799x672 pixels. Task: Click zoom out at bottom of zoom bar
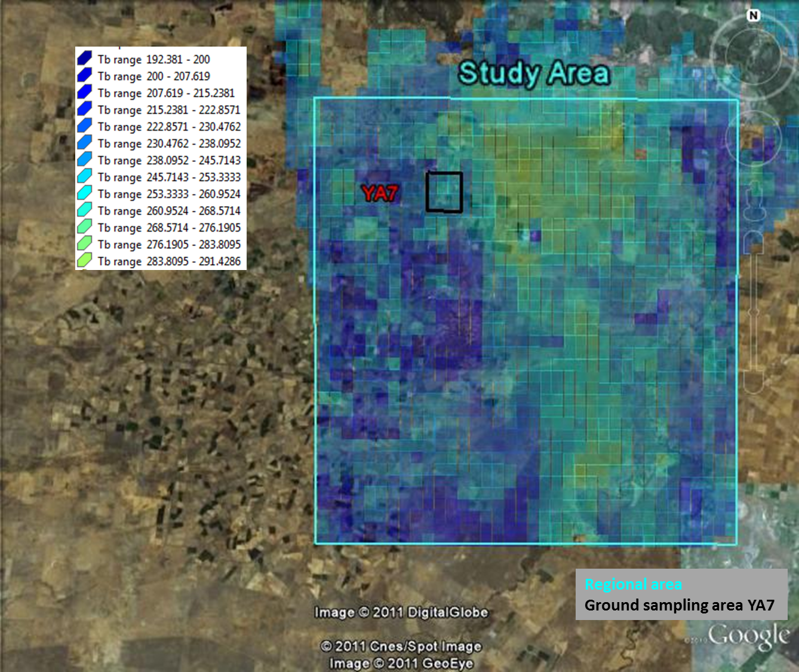click(x=753, y=382)
